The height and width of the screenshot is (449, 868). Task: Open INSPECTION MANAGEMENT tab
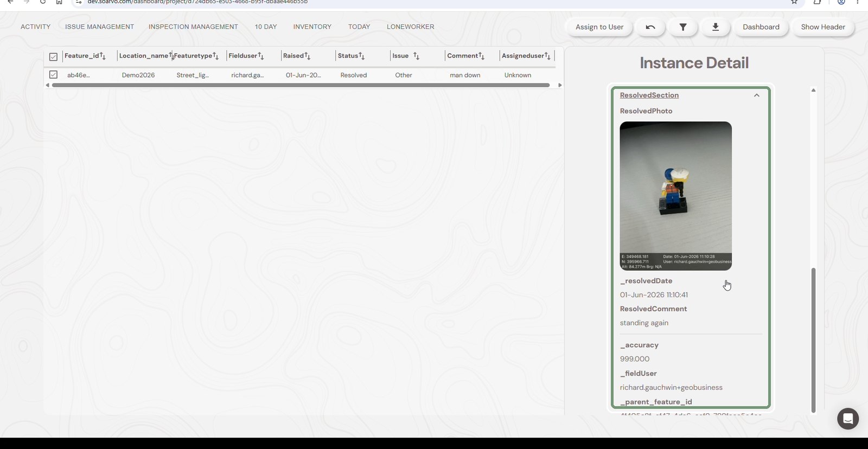(193, 27)
